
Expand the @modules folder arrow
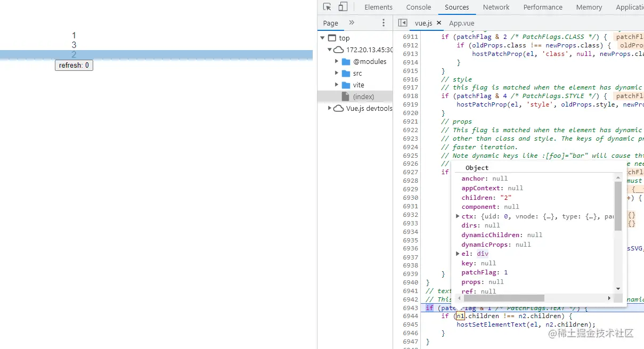point(337,61)
